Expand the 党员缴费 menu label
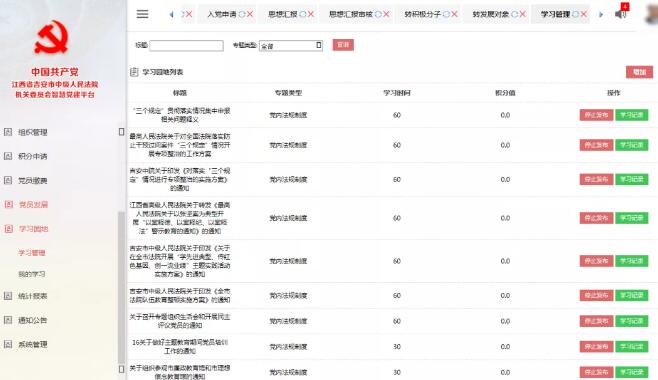Image resolution: width=658 pixels, height=380 pixels. (x=33, y=181)
